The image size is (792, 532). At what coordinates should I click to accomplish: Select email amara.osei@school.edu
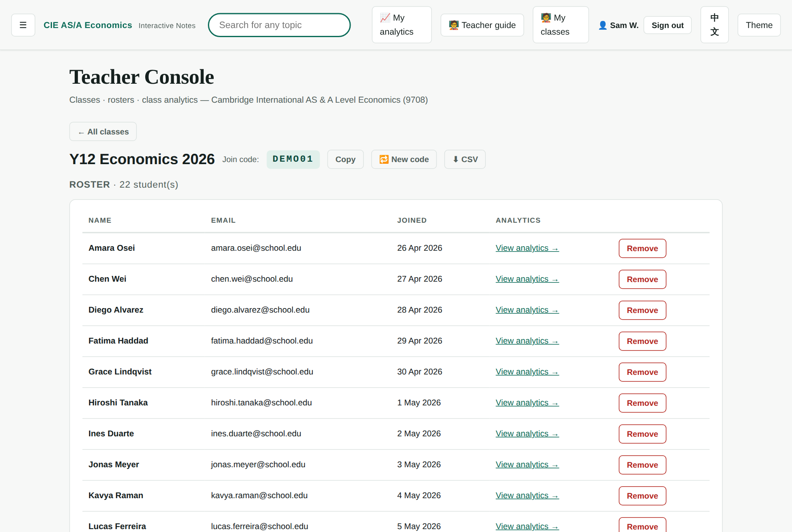[x=256, y=248]
